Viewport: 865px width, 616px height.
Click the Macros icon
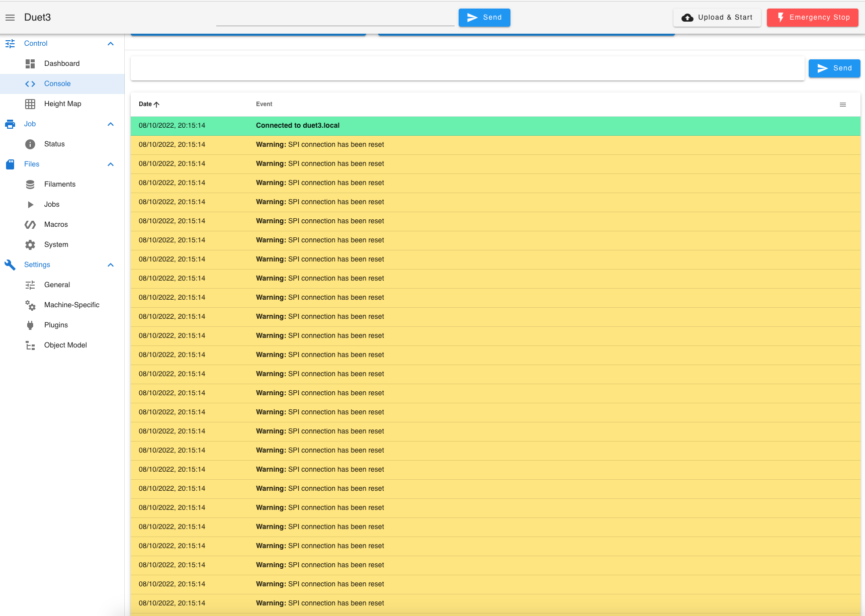tap(30, 225)
